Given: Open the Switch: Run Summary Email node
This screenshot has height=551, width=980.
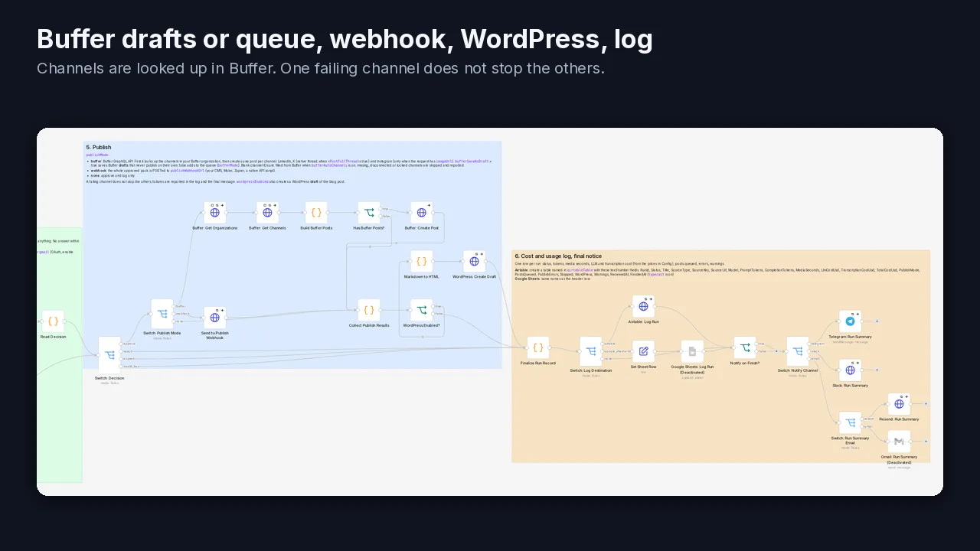Looking at the screenshot, I should coord(850,423).
